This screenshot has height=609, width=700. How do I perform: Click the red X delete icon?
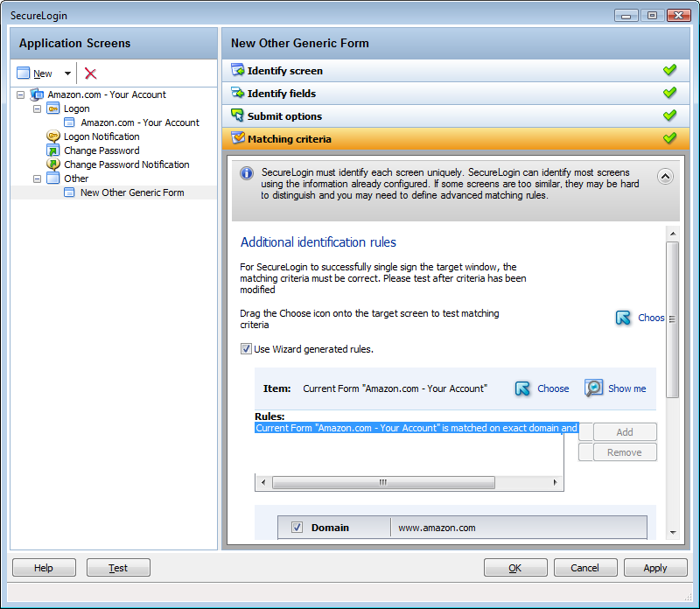click(90, 73)
